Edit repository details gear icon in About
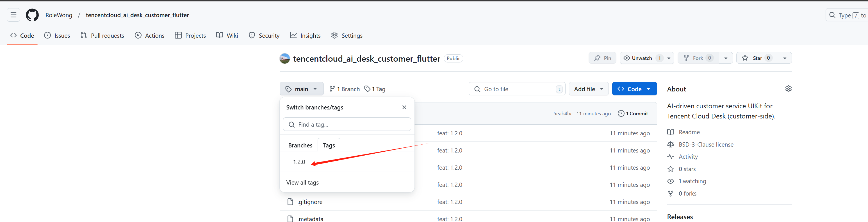The width and height of the screenshot is (868, 222). click(x=788, y=89)
